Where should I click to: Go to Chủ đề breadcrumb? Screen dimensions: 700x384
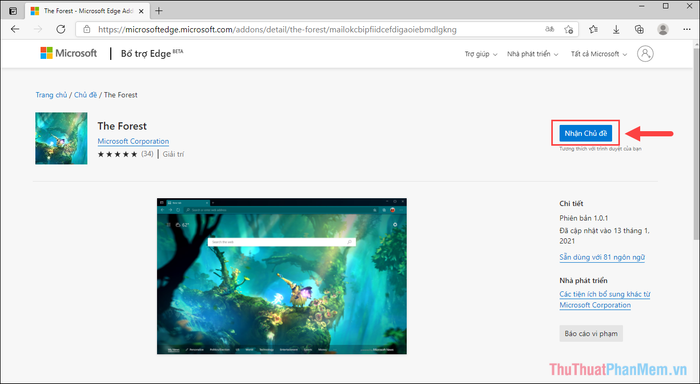click(x=85, y=95)
